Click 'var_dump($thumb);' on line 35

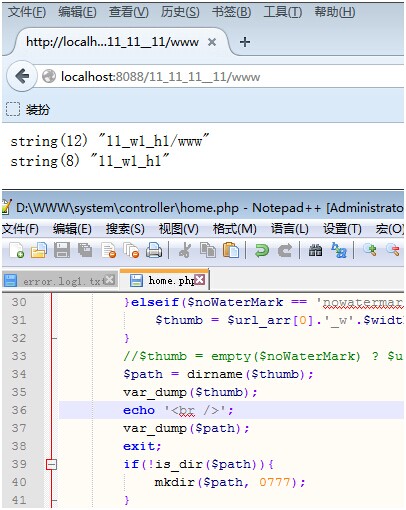coord(190,392)
